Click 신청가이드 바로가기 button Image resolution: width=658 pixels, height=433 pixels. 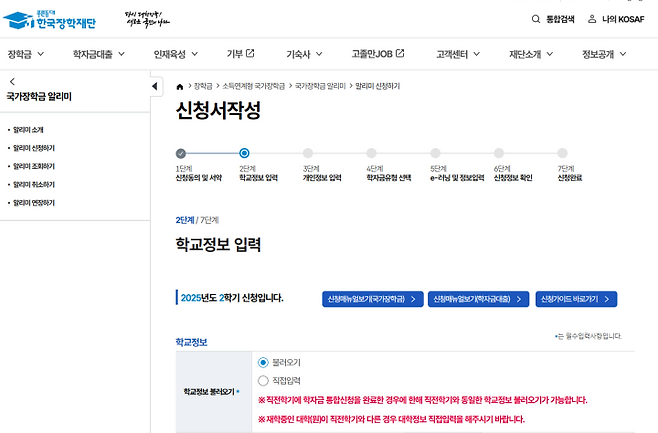click(x=576, y=299)
